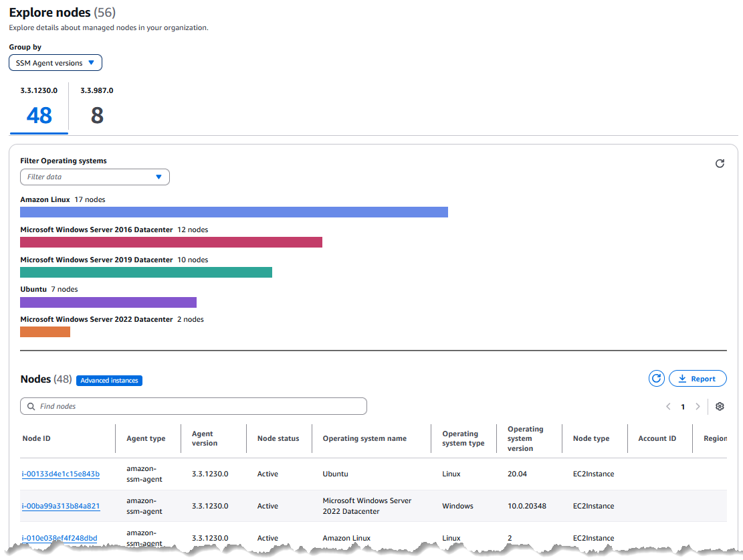Open the table preferences gear
The width and height of the screenshot is (743, 560).
pos(720,406)
